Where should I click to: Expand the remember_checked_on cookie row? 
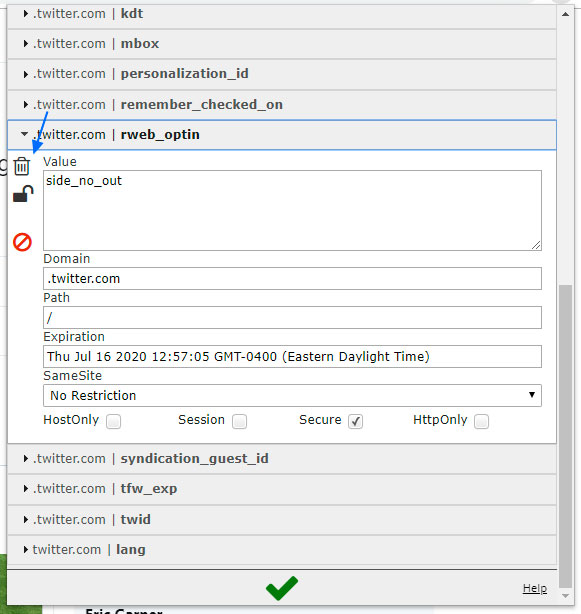(x=282, y=105)
